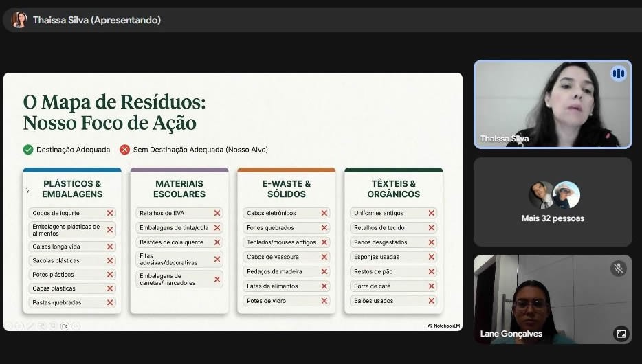Click small chevron left of Plásticos & Embalagens
The height and width of the screenshot is (364, 642).
pos(27,191)
